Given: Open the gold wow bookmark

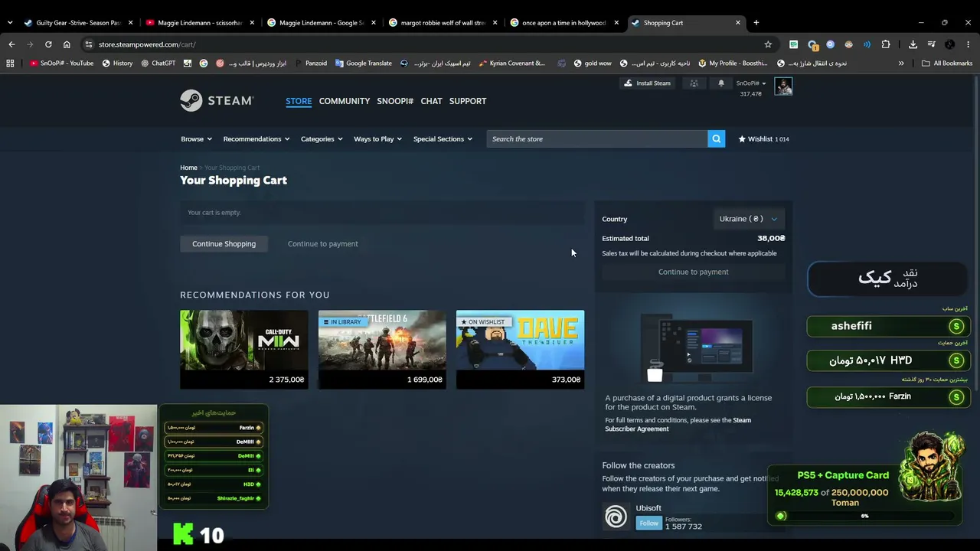Looking at the screenshot, I should (592, 64).
